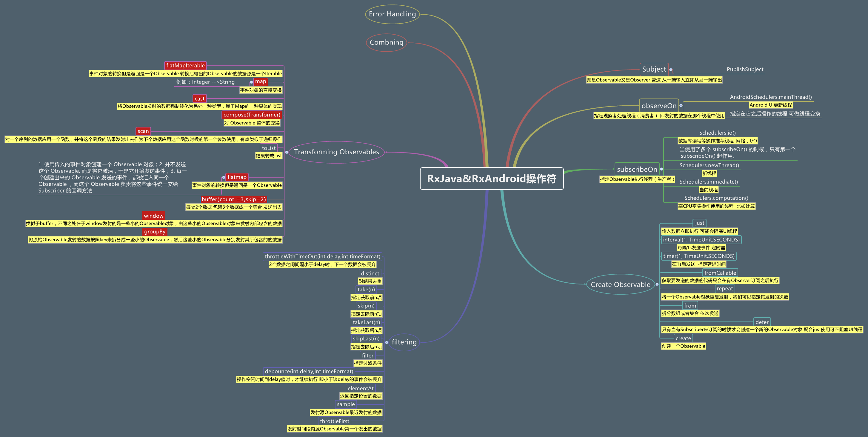Select the takeLast(n) node

366,322
